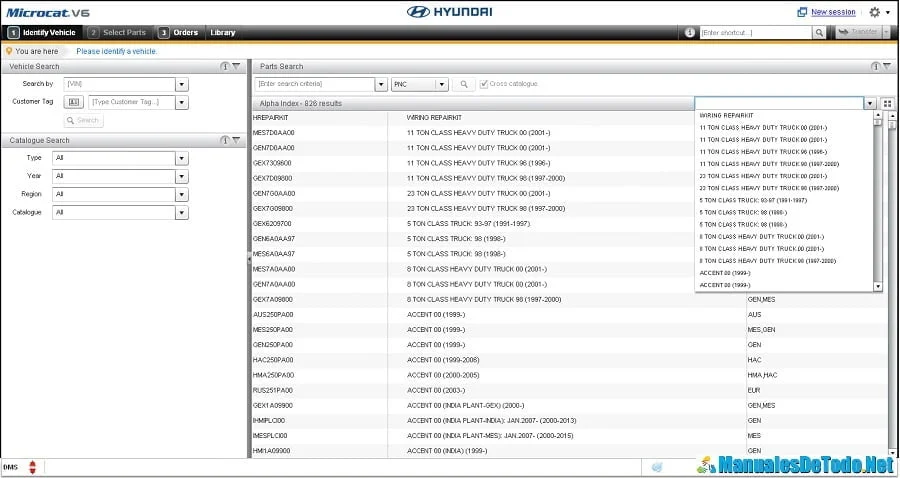Select row HMI1A09900 Accent India
This screenshot has height=478, width=900.
tap(569, 451)
